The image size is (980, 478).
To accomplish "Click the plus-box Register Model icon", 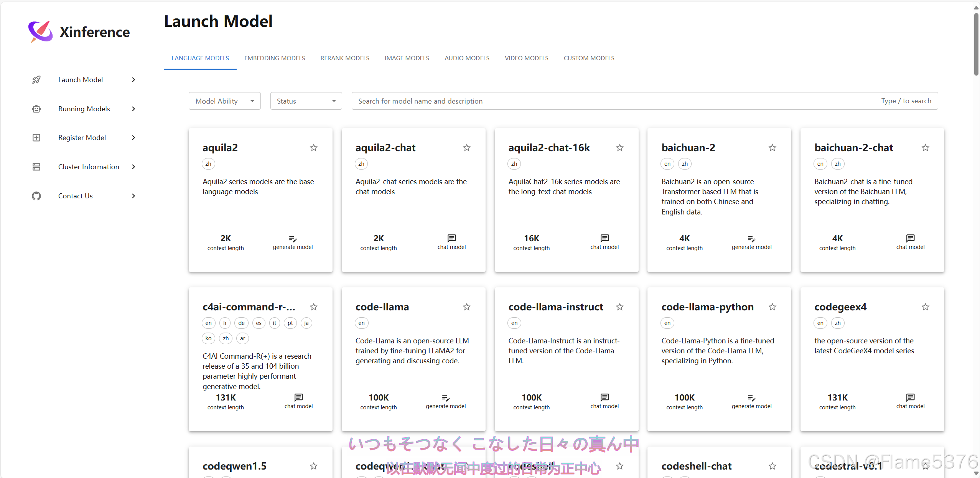I will pyautogui.click(x=36, y=138).
